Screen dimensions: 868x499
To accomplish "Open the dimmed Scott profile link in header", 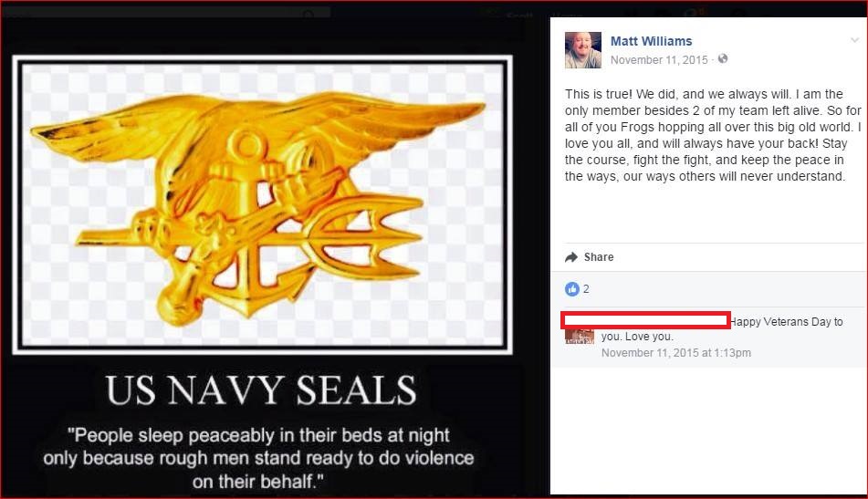I will (x=519, y=15).
